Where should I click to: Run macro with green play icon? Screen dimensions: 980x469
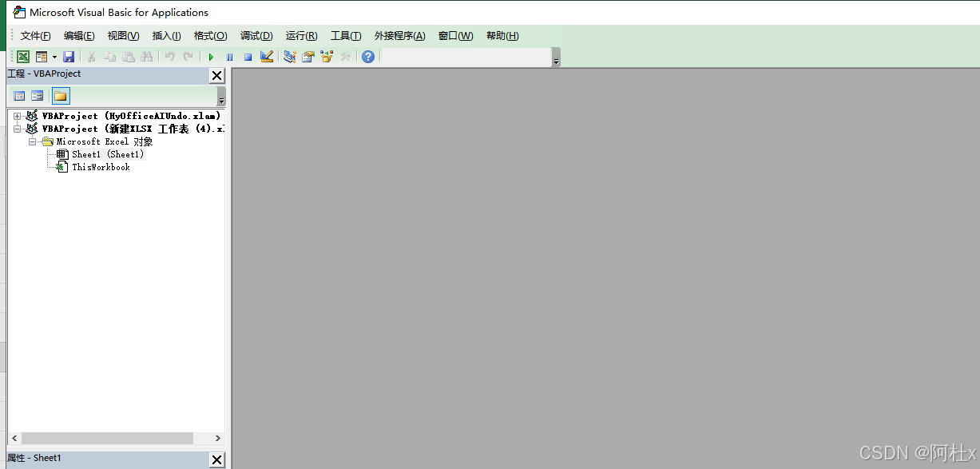click(x=211, y=57)
